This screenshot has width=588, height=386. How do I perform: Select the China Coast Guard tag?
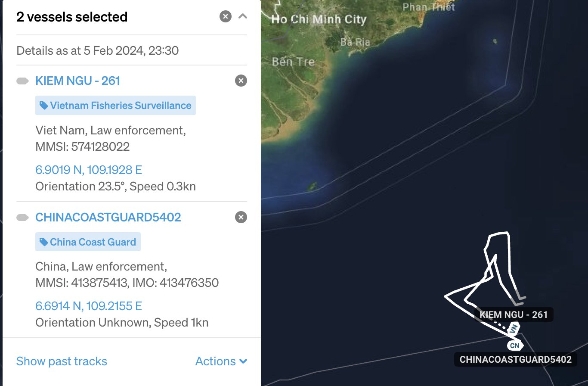[x=88, y=242]
